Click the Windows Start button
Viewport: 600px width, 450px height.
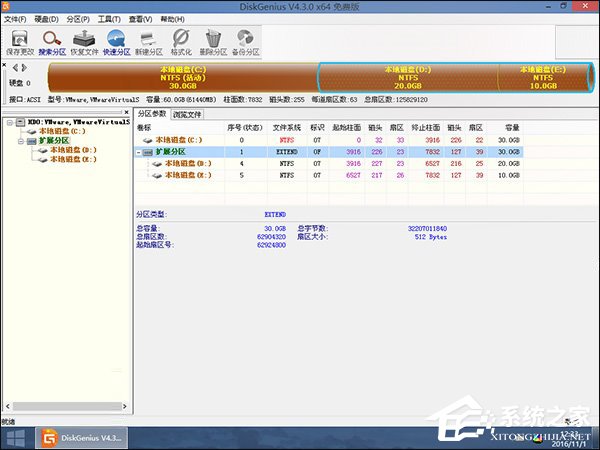[x=16, y=438]
